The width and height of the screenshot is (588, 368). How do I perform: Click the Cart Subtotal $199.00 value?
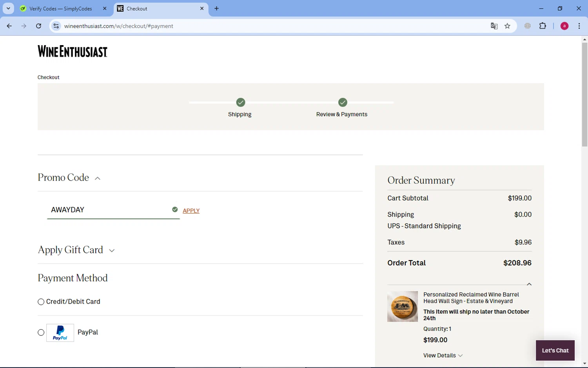[x=520, y=198]
